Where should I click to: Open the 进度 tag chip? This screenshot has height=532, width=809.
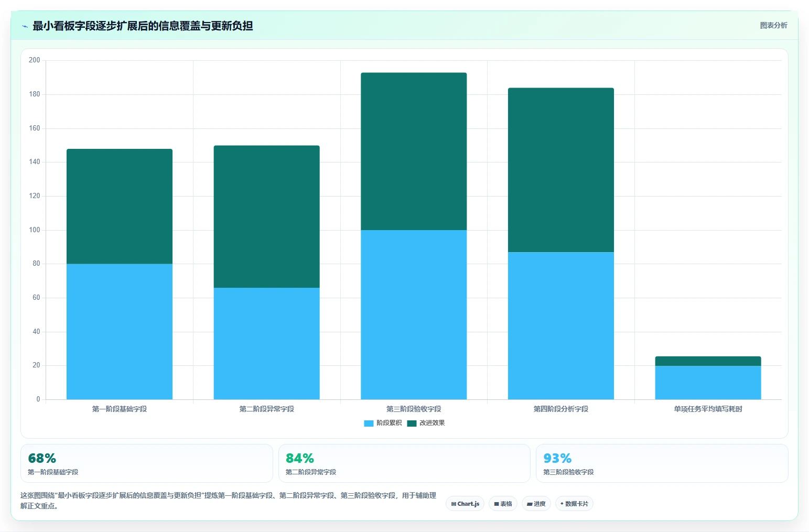click(536, 504)
